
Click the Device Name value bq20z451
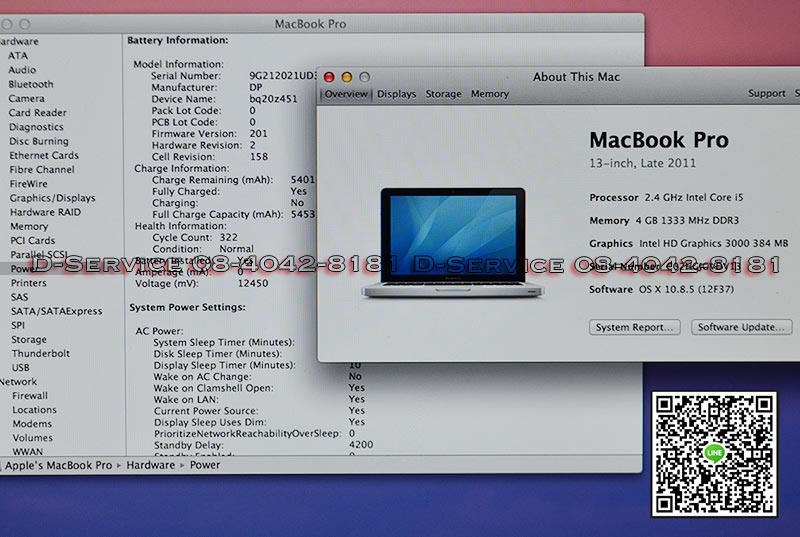tap(273, 99)
